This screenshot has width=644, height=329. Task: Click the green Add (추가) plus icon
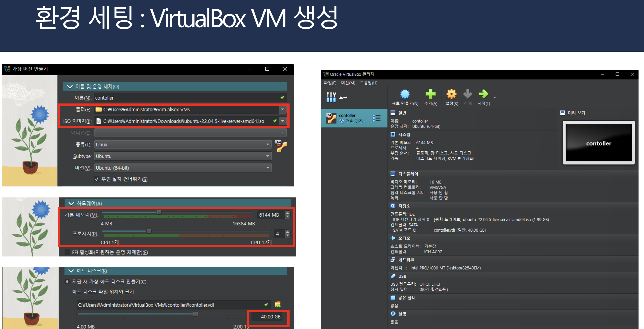tap(431, 94)
